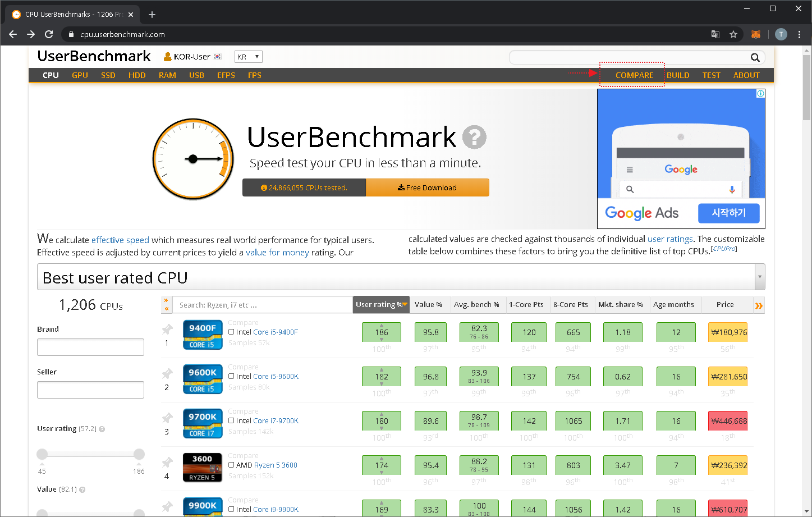Click the User rating slider minimum handle
Image resolution: width=812 pixels, height=517 pixels.
pos(42,454)
